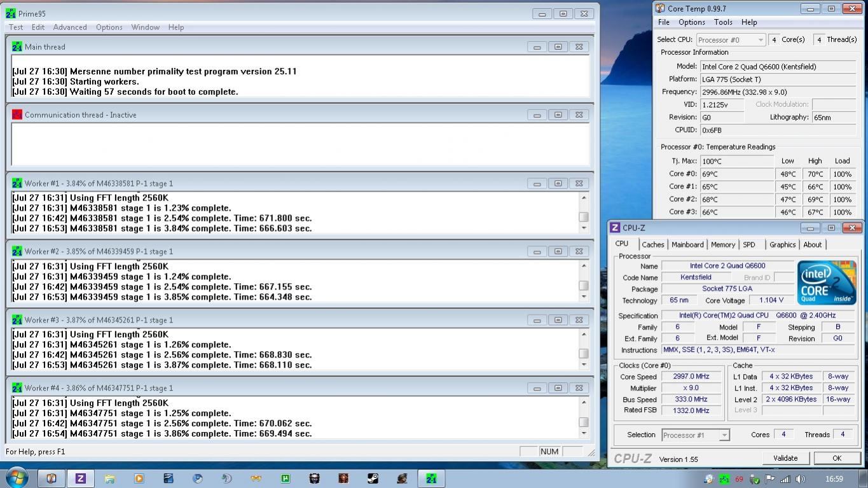Click the Tj. Max 100°C field
The height and width of the screenshot is (488, 868).
pyautogui.click(x=736, y=161)
